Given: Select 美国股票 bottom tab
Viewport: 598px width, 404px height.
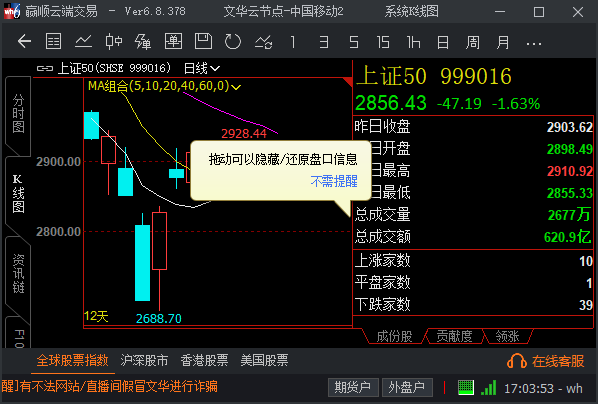Looking at the screenshot, I should [x=264, y=360].
